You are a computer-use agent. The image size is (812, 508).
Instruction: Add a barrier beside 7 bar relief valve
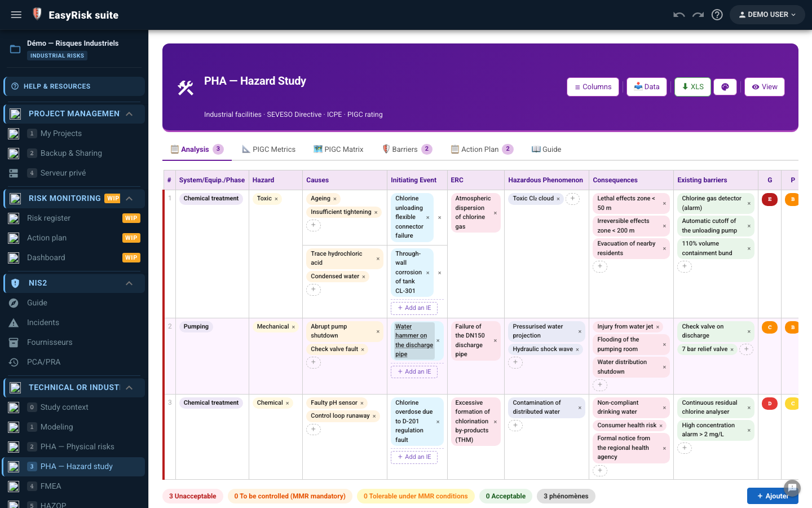746,349
